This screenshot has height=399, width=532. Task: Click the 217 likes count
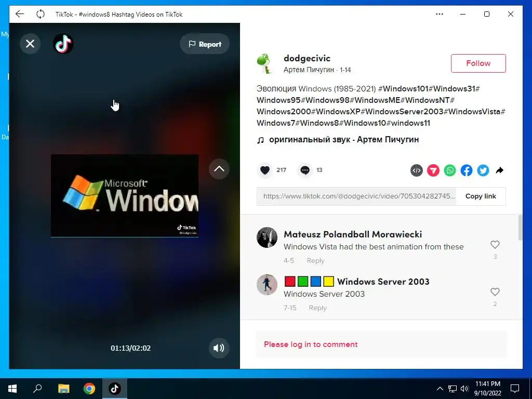(x=281, y=170)
